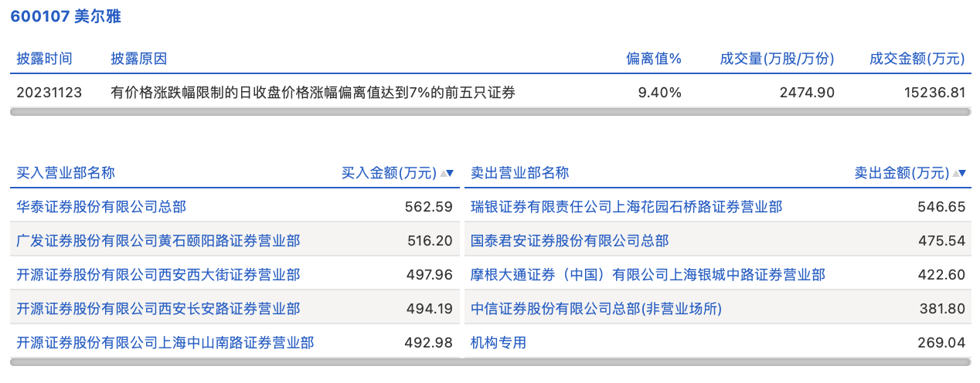This screenshot has height=383, width=980.
Task: Open the 机构专用 seller link
Action: tap(499, 342)
